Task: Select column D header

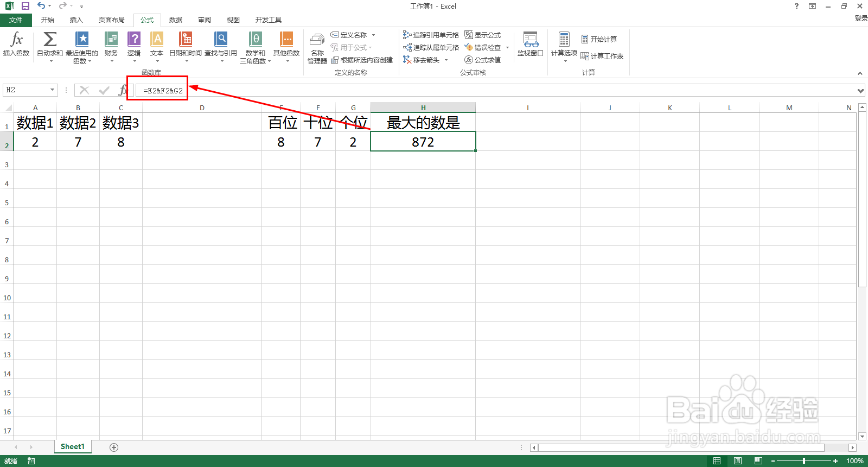Action: click(202, 108)
